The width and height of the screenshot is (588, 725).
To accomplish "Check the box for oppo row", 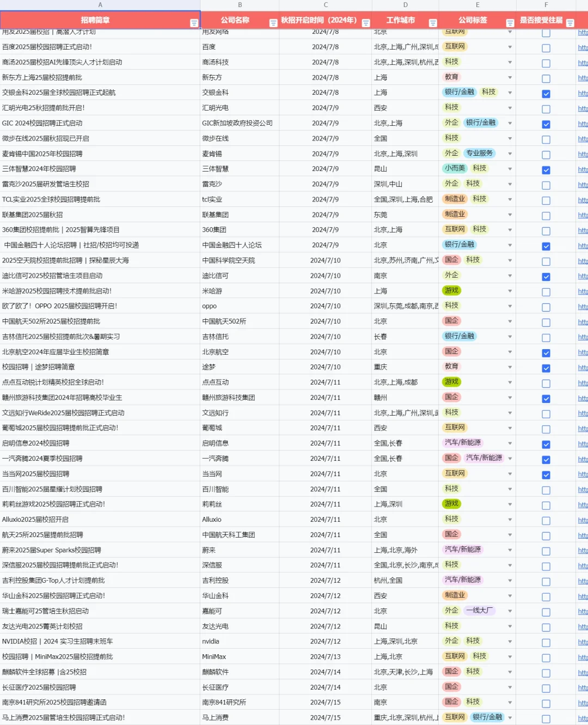I will 546,307.
